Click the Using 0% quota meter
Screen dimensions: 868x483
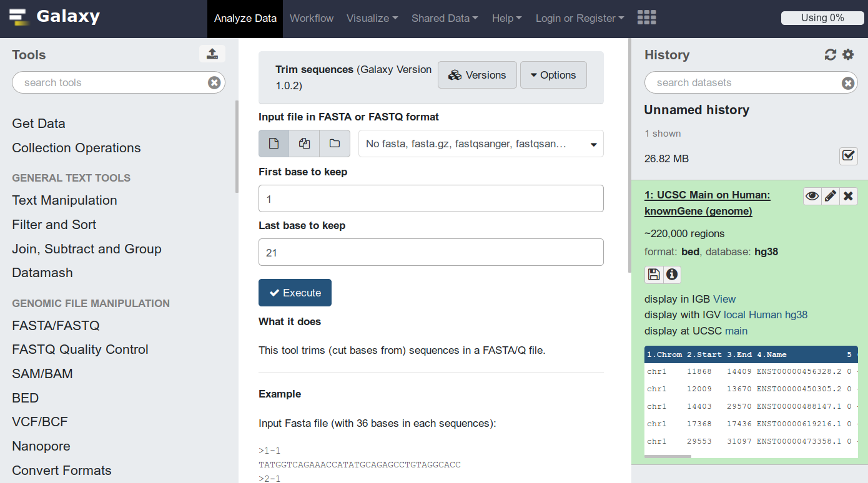(822, 18)
